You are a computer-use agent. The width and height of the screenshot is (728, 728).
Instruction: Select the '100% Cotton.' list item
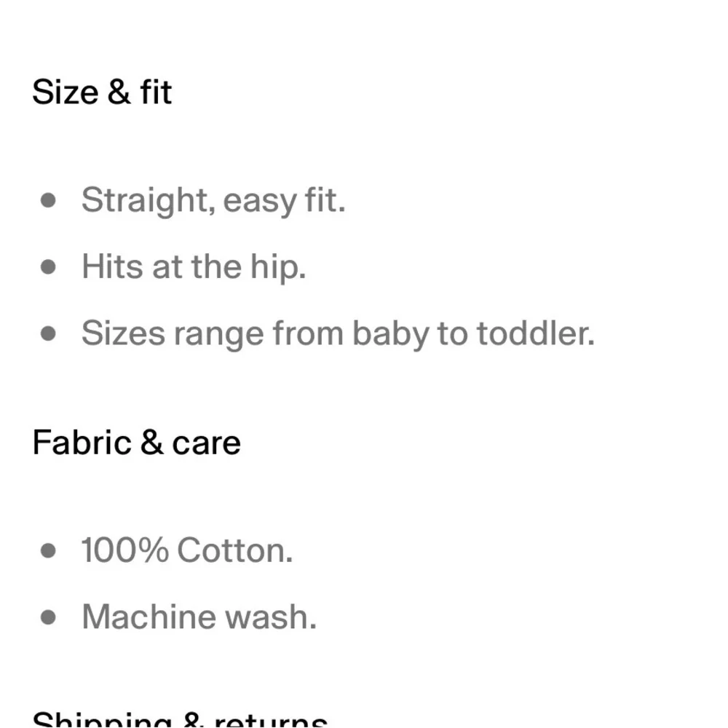click(x=187, y=550)
